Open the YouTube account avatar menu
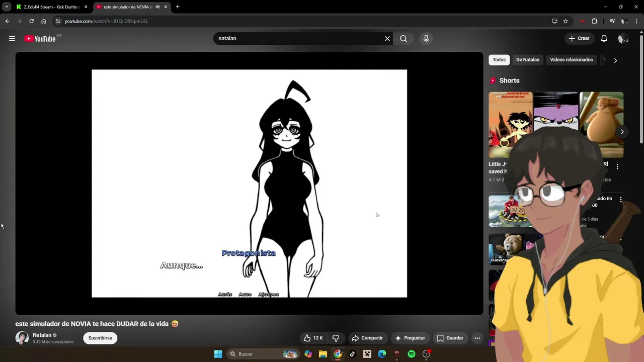The height and width of the screenshot is (362, 644). tap(623, 39)
